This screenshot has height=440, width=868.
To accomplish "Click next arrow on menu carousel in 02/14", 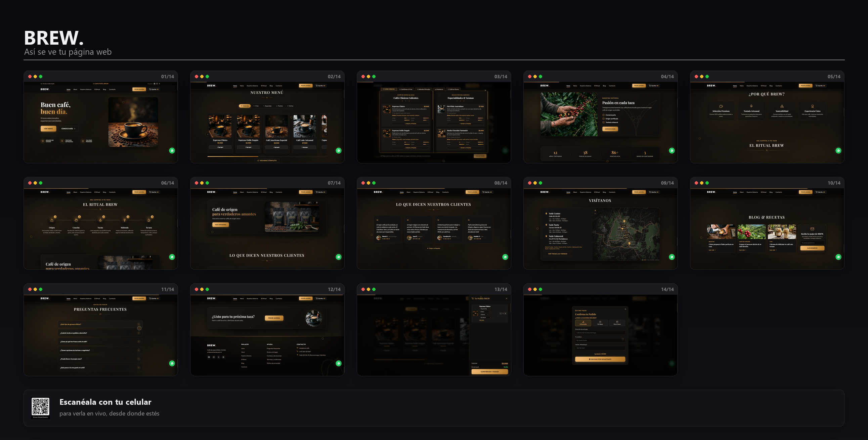I will pyautogui.click(x=326, y=134).
